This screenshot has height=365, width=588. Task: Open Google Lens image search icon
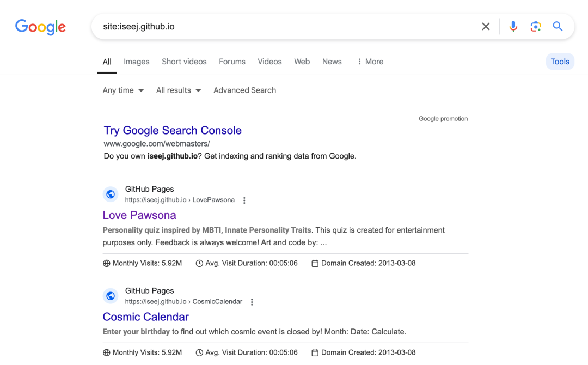pyautogui.click(x=536, y=27)
